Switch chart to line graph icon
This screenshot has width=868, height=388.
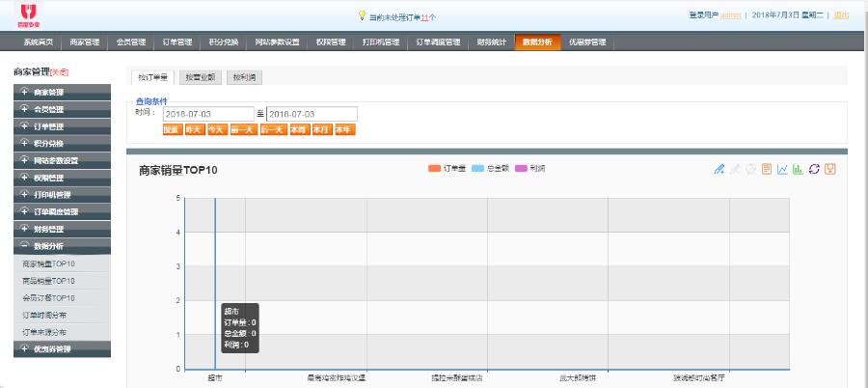pyautogui.click(x=782, y=170)
